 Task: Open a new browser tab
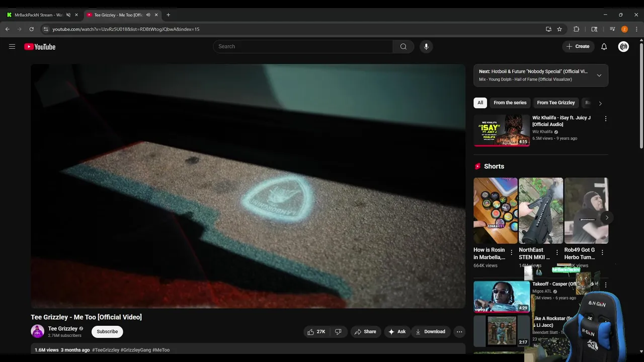168,15
